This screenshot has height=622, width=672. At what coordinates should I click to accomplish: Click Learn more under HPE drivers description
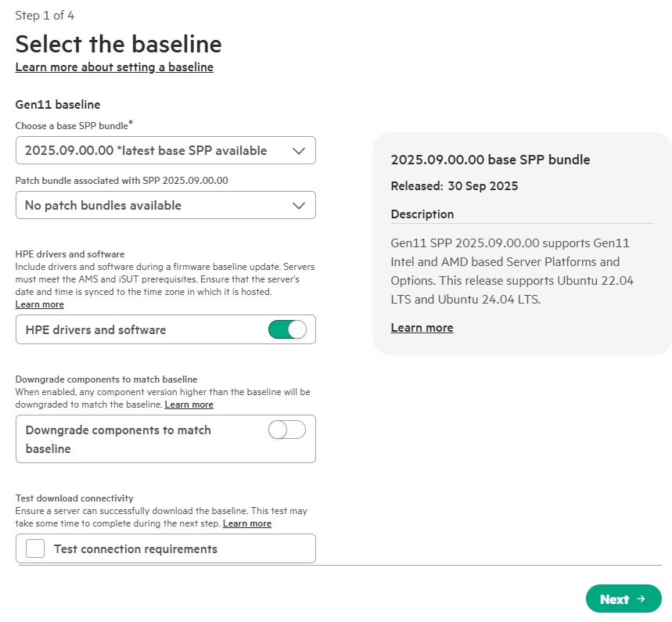point(40,304)
